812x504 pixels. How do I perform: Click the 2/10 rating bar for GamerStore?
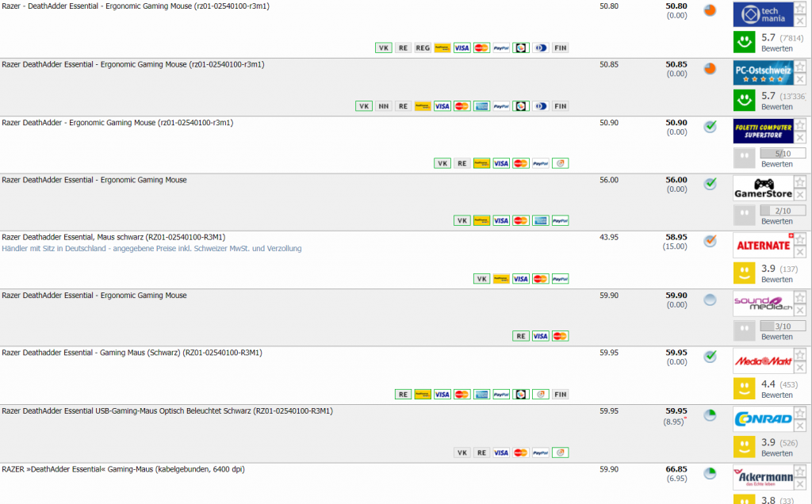coord(783,211)
